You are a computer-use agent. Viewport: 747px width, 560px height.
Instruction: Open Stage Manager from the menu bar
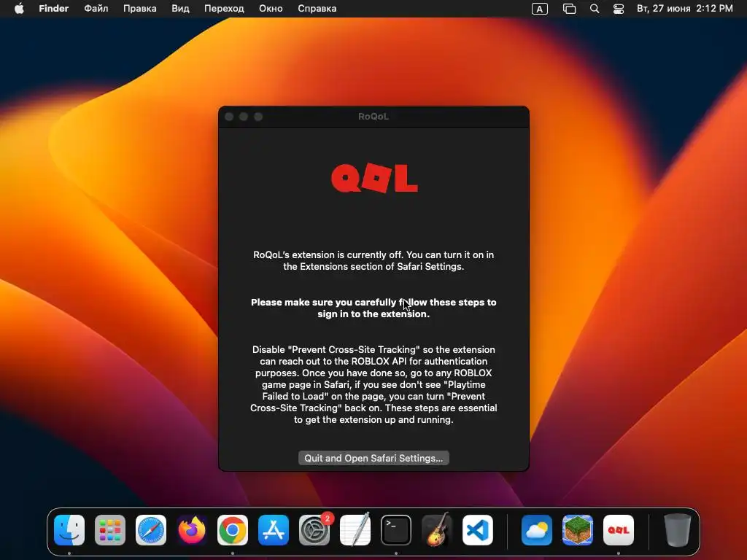[x=569, y=9]
